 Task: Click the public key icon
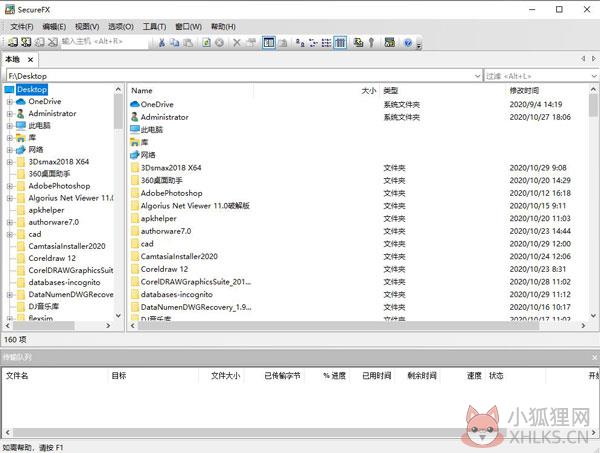coord(371,42)
